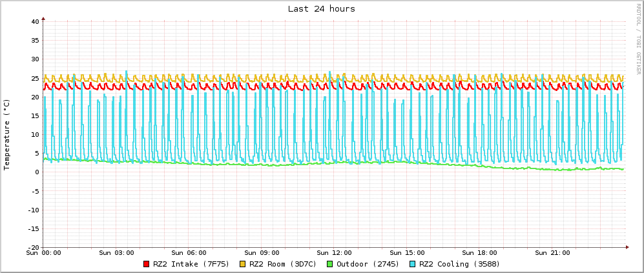Click the cyan RZ2 Cooling legend swatch
Image resolution: width=644 pixels, height=273 pixels.
click(x=413, y=264)
